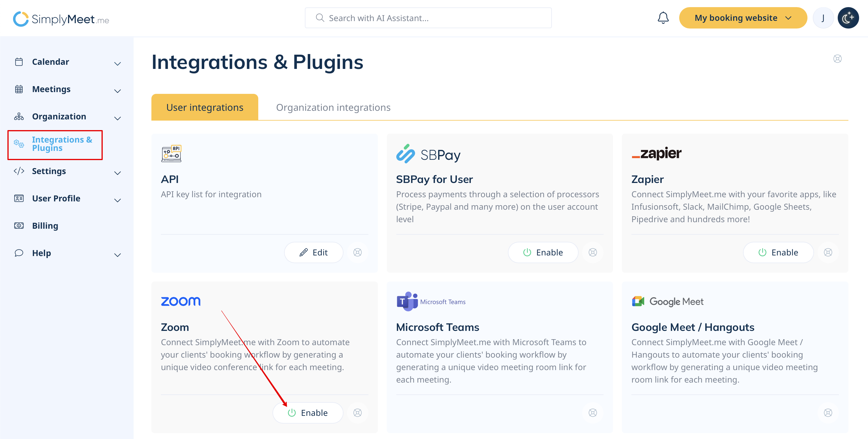Click help icon on Zapier card
This screenshot has height=439, width=868.
tap(828, 252)
